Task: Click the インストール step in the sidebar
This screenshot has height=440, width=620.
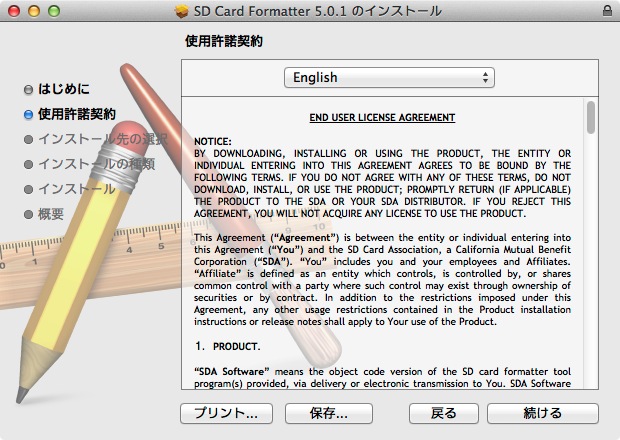Action: point(76,189)
